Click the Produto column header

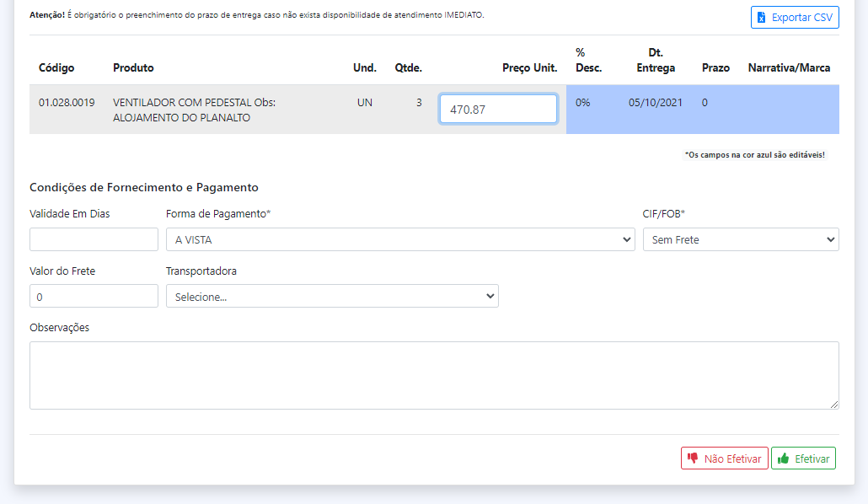(x=133, y=67)
